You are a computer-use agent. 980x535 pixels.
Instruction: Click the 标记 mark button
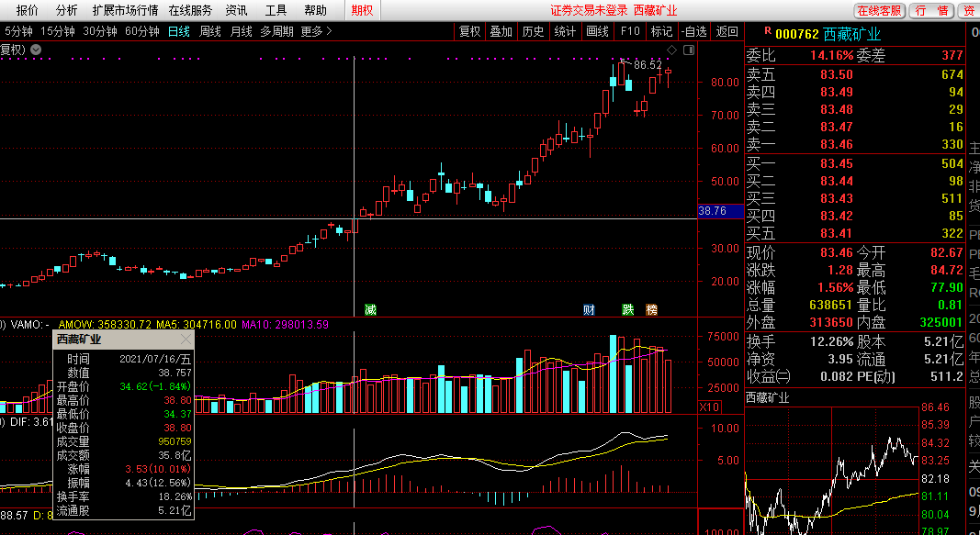(661, 31)
